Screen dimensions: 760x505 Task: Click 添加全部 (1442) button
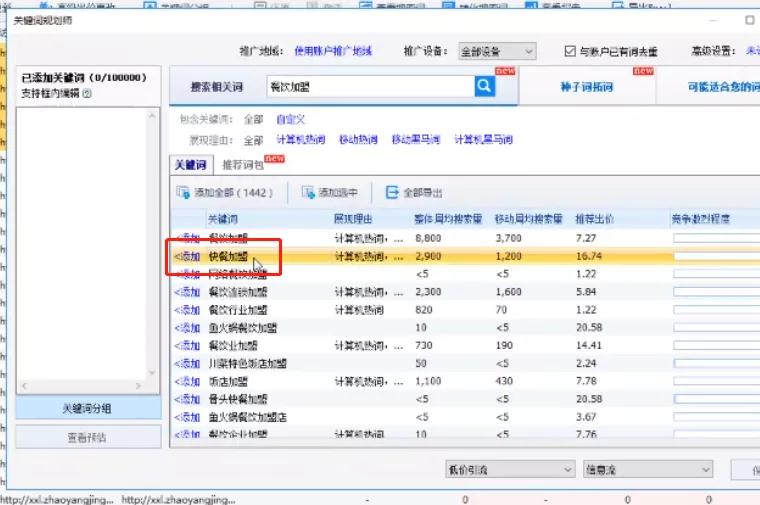(225, 193)
